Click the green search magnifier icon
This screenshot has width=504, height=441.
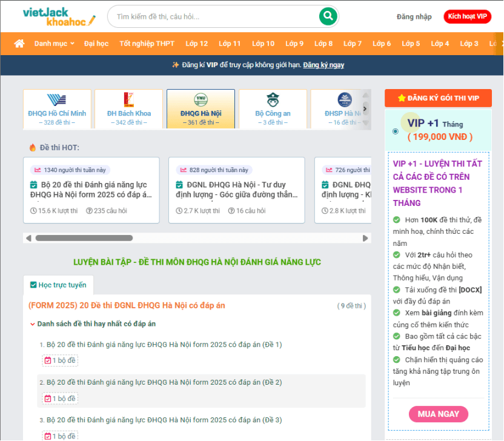tap(328, 16)
